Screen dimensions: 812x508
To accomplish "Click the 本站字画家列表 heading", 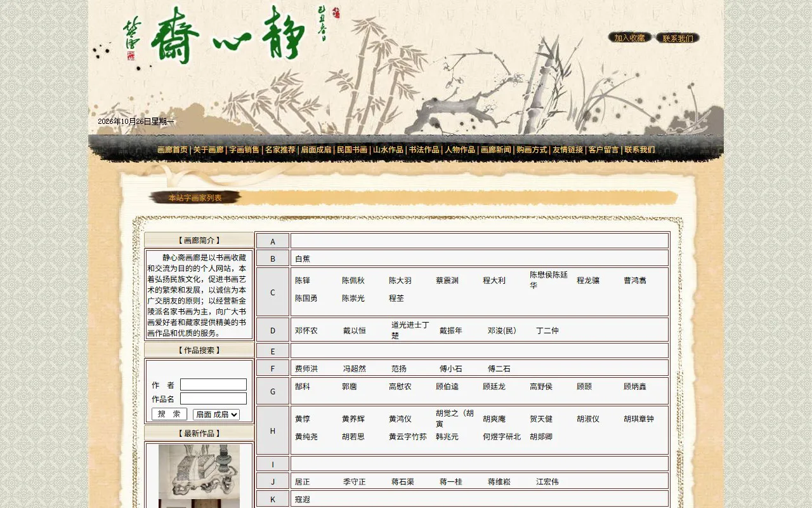I will (195, 198).
